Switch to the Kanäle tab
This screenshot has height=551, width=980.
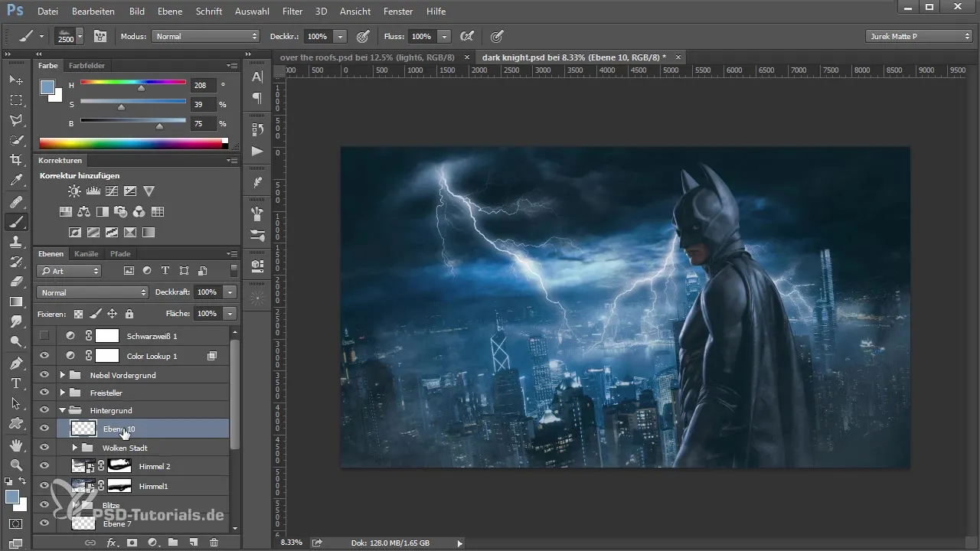pos(87,254)
